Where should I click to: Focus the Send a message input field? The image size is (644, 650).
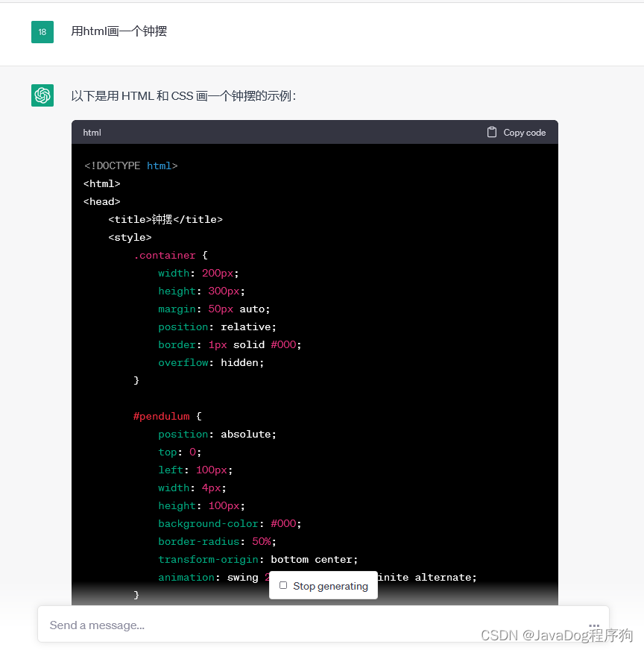pyautogui.click(x=323, y=625)
